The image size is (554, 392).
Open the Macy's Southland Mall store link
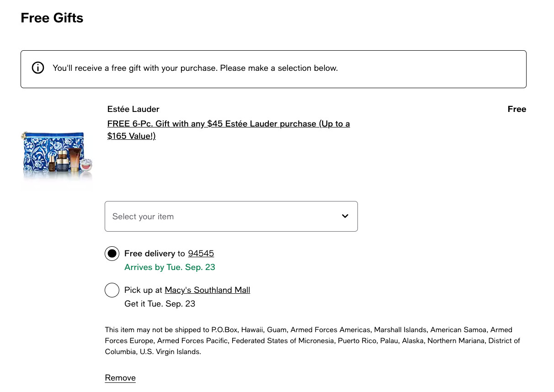207,290
